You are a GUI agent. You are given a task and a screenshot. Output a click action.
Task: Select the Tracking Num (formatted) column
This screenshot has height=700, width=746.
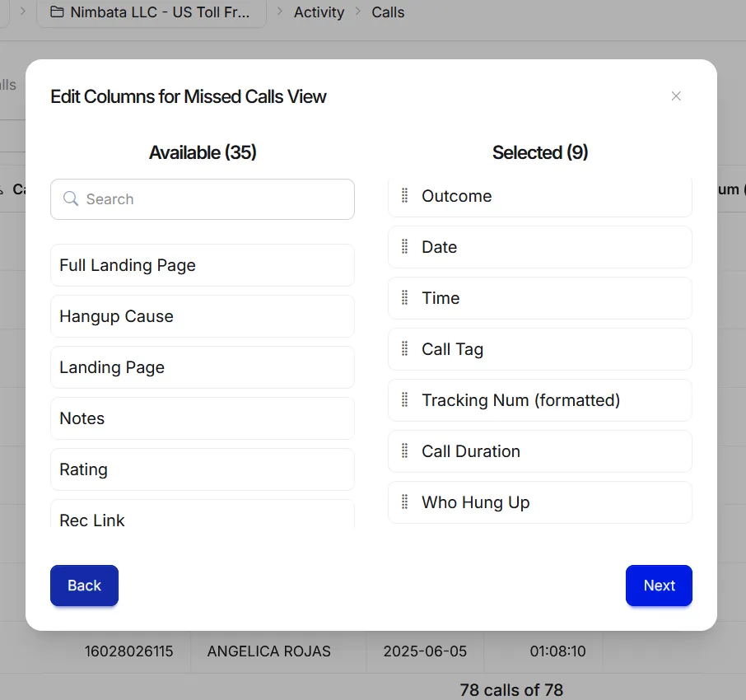pos(540,400)
